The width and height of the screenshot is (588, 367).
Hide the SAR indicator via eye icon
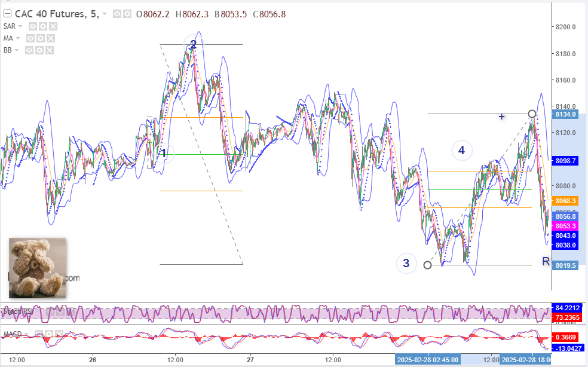[33, 26]
